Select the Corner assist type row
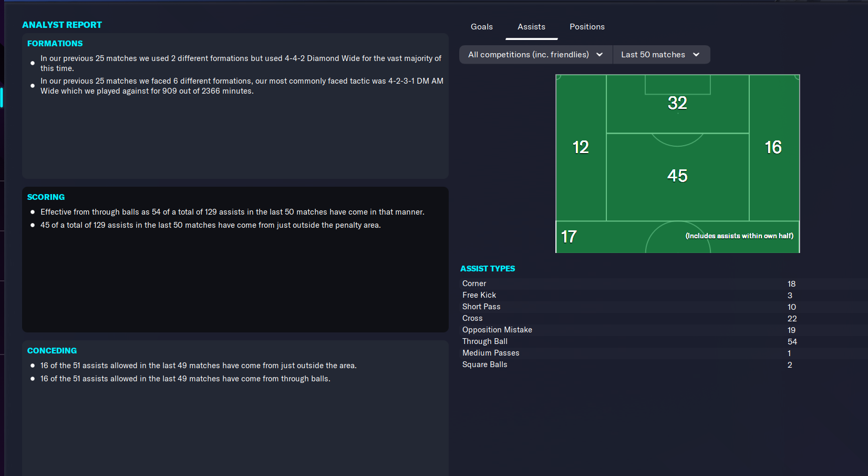868x476 pixels. pyautogui.click(x=628, y=283)
